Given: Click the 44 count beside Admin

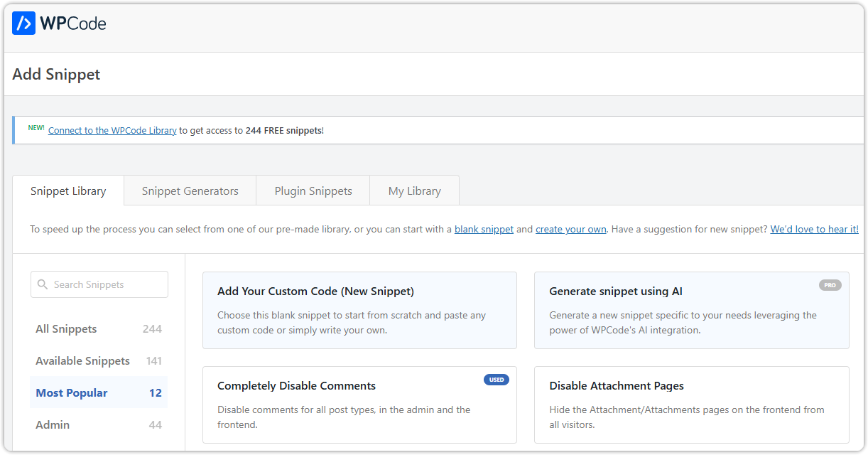Looking at the screenshot, I should (156, 424).
